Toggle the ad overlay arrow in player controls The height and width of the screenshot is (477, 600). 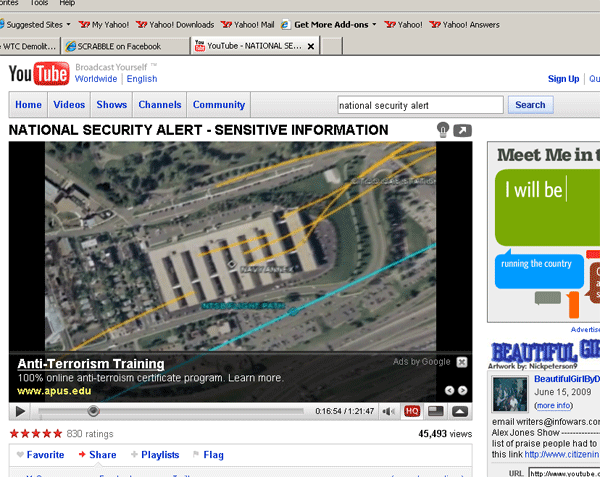pos(459,411)
